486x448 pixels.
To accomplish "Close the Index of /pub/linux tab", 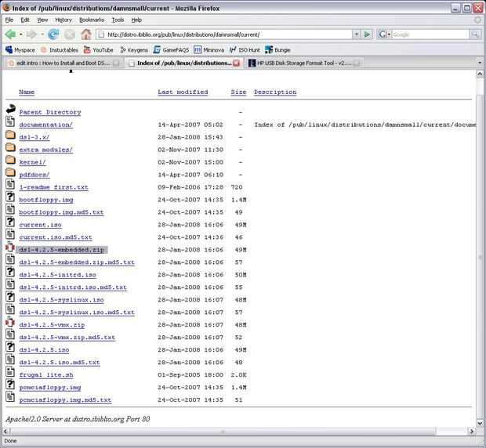I will pyautogui.click(x=237, y=63).
